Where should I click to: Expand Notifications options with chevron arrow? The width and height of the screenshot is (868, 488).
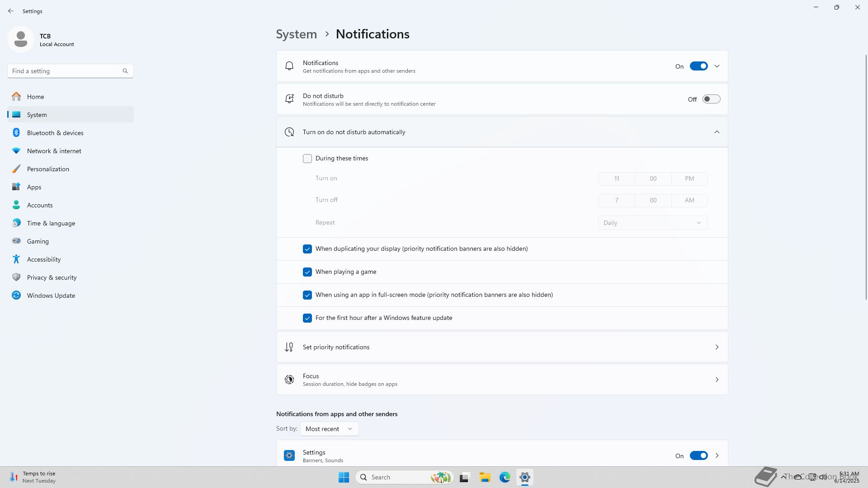pyautogui.click(x=717, y=66)
